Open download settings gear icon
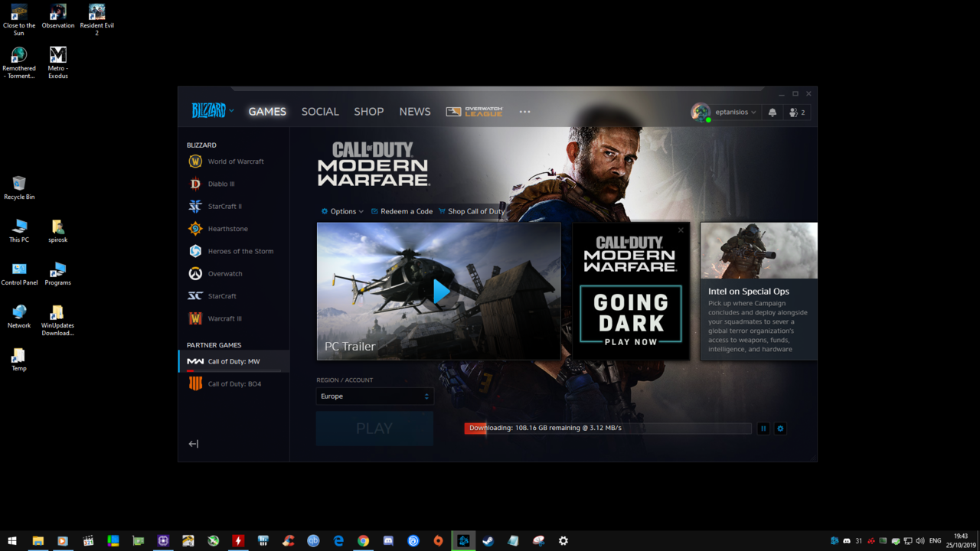Viewport: 980px width, 551px height. [x=780, y=429]
